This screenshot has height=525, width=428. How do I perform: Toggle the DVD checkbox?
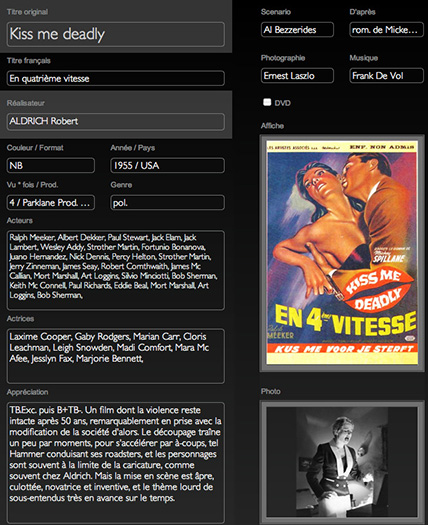267,102
